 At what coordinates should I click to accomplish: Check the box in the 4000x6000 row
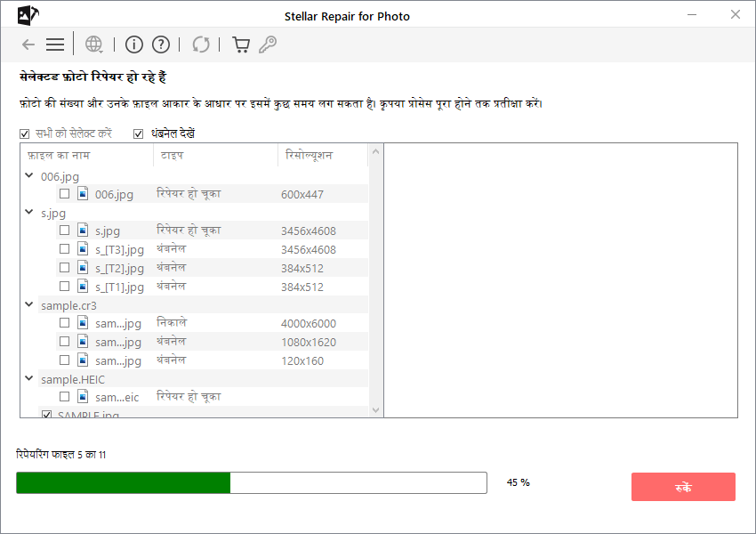tap(64, 323)
